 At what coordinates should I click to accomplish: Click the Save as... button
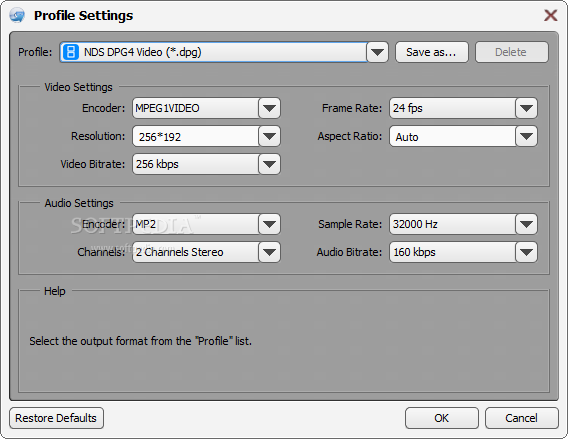432,52
